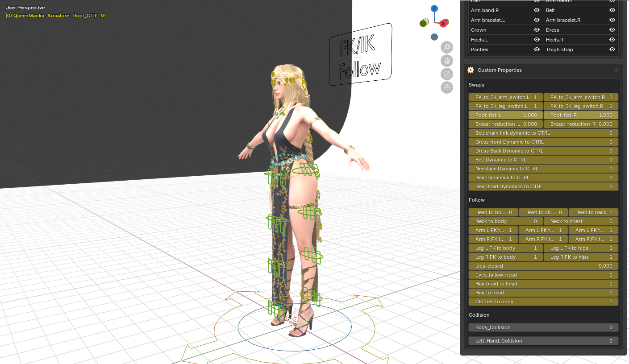Screen dimensions: 629x364
Task: Click the Swaps section label
Action: click(x=476, y=85)
